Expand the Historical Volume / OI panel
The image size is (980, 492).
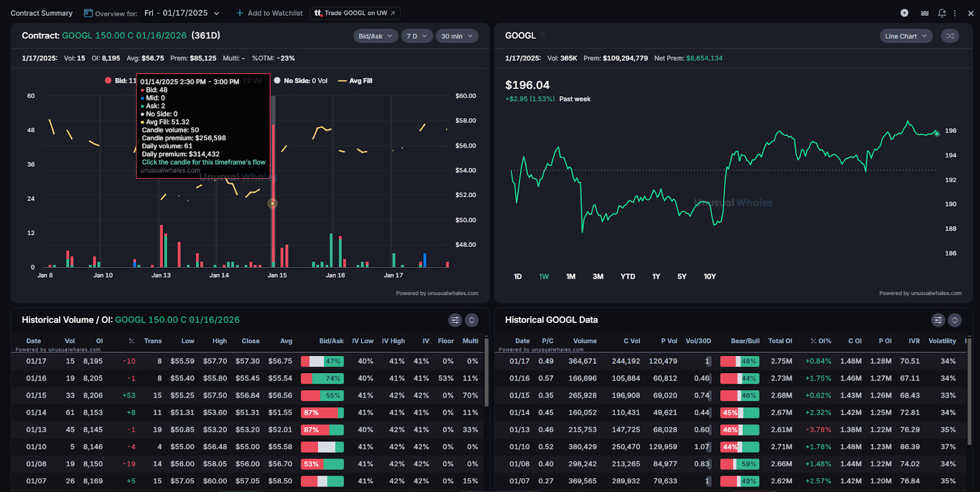coord(472,320)
